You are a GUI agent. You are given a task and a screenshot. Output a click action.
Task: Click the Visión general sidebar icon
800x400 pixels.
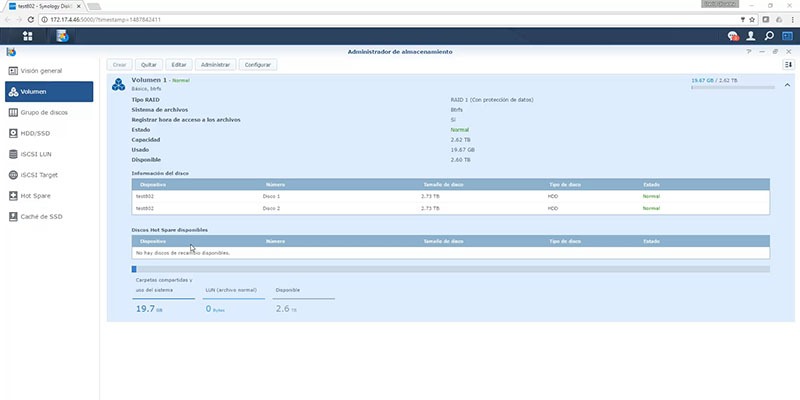coord(13,71)
